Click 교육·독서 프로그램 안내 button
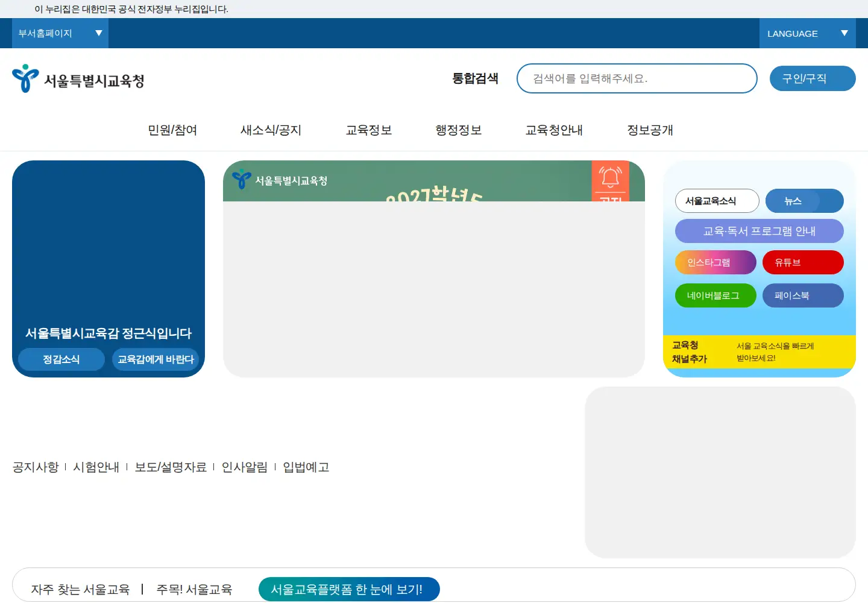868x603 pixels. 759,231
